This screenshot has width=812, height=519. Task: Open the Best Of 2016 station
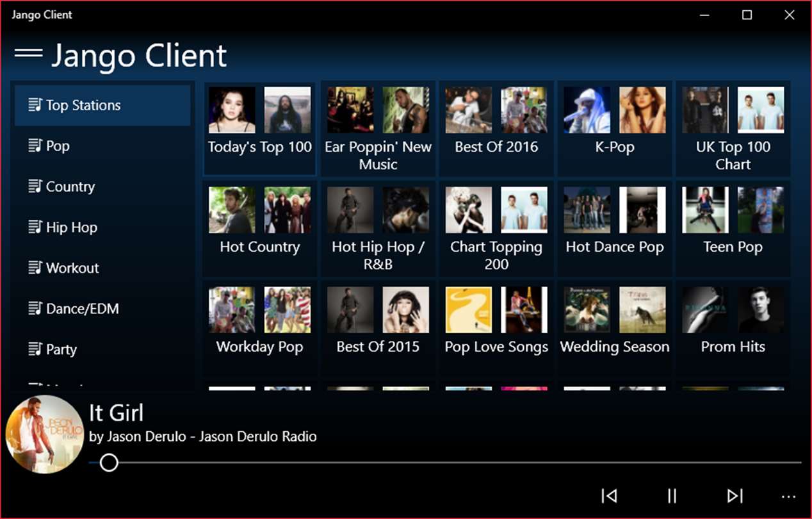pos(496,129)
